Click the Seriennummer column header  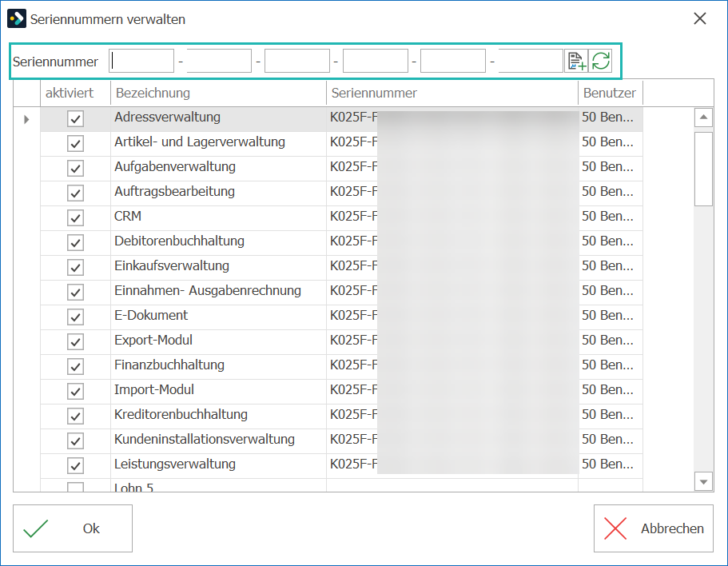point(452,93)
